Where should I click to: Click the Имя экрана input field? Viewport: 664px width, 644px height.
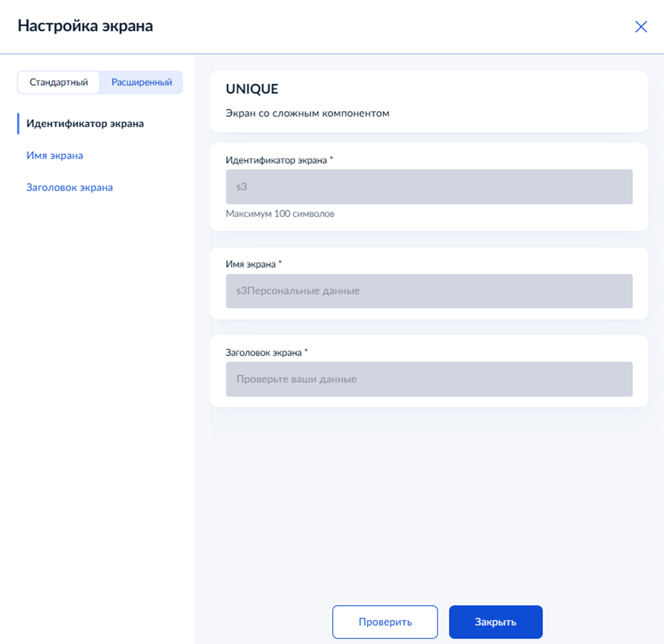point(429,291)
